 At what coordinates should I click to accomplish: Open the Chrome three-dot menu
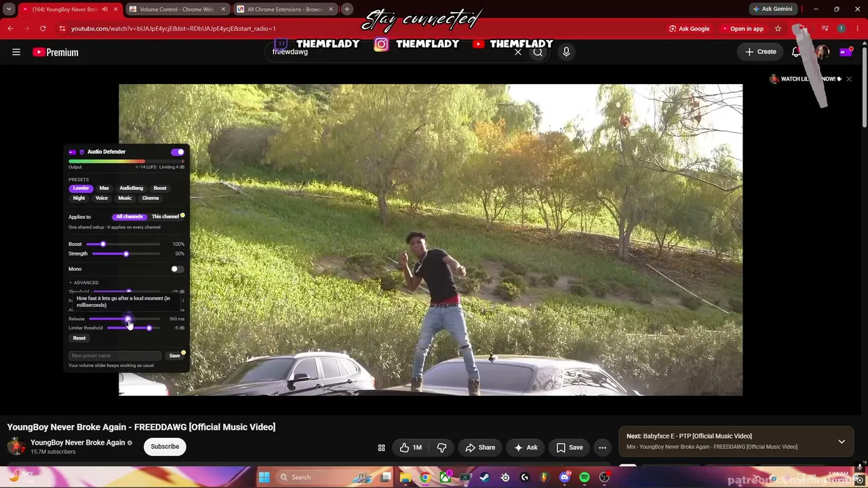coord(858,28)
